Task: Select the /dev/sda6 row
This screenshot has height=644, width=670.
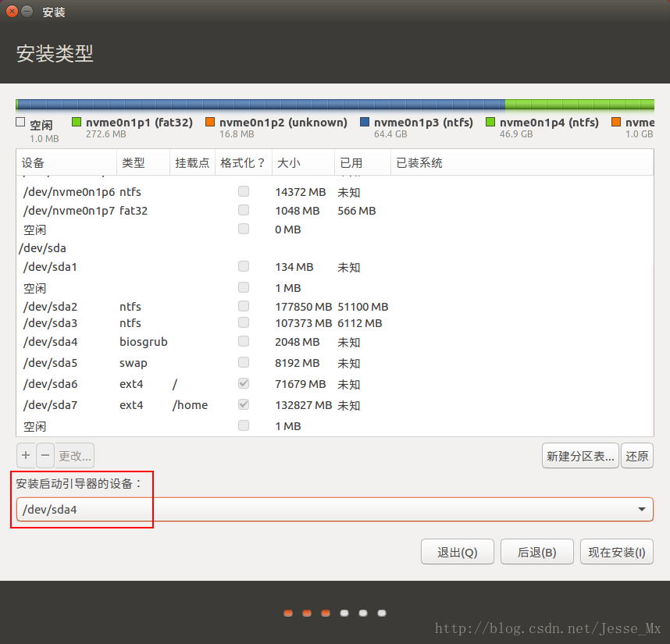Action: [334, 384]
